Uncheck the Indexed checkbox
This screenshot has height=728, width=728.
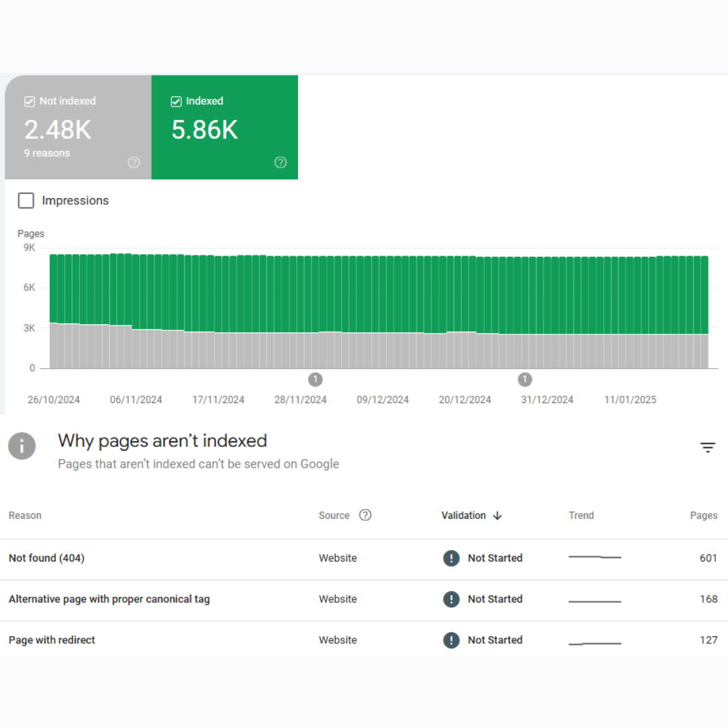(177, 101)
